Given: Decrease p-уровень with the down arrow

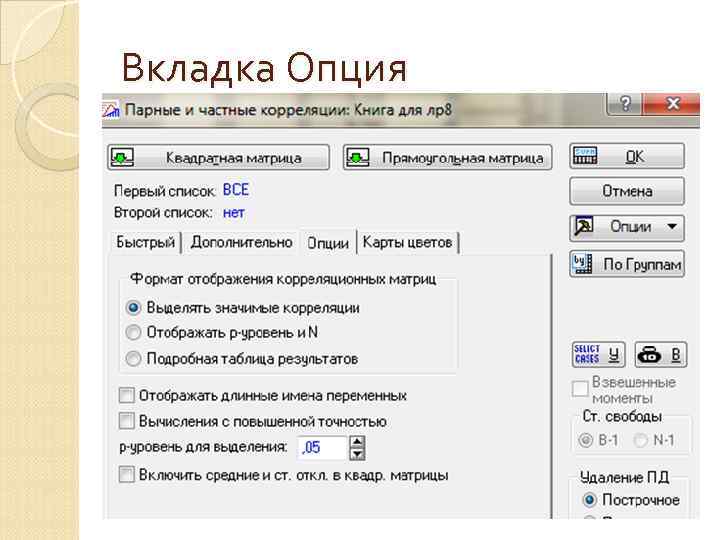Looking at the screenshot, I should click(x=357, y=454).
